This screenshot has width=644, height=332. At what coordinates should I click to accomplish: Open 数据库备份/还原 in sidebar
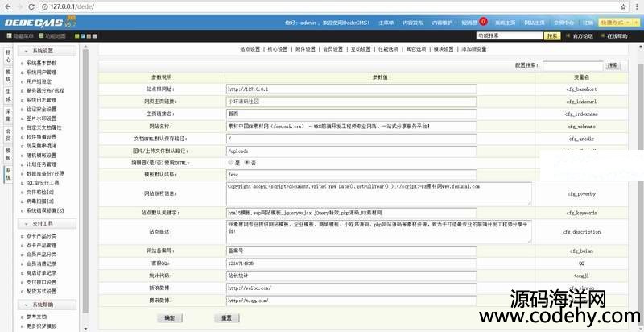point(45,173)
